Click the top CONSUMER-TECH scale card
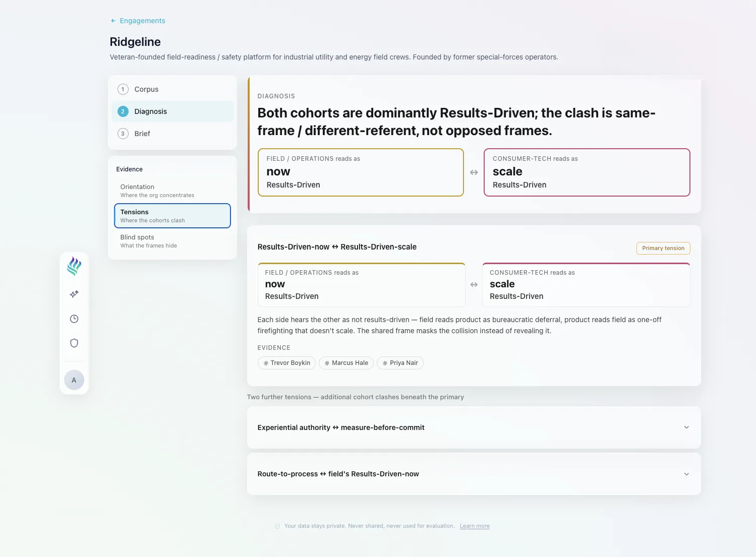This screenshot has width=756, height=557. [x=587, y=172]
